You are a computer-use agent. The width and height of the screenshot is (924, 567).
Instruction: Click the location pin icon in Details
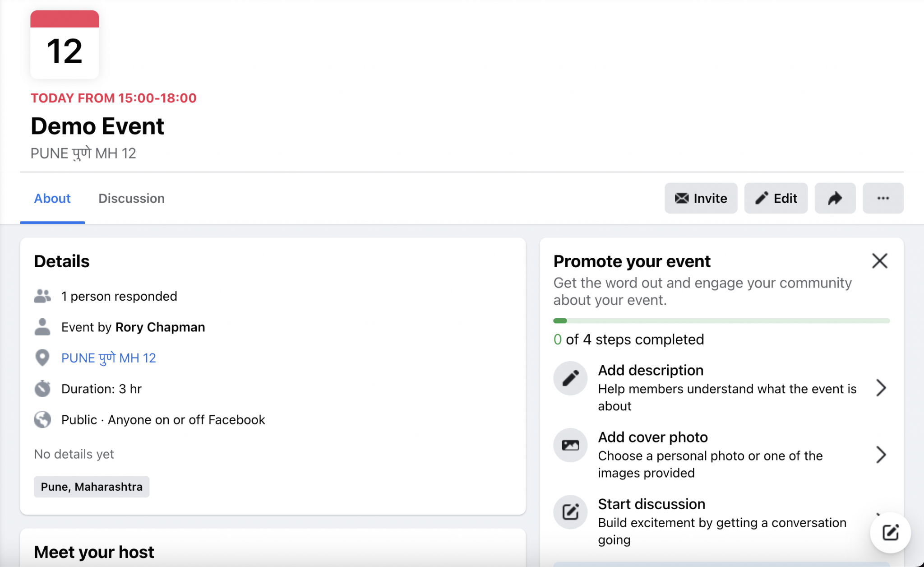[43, 358]
